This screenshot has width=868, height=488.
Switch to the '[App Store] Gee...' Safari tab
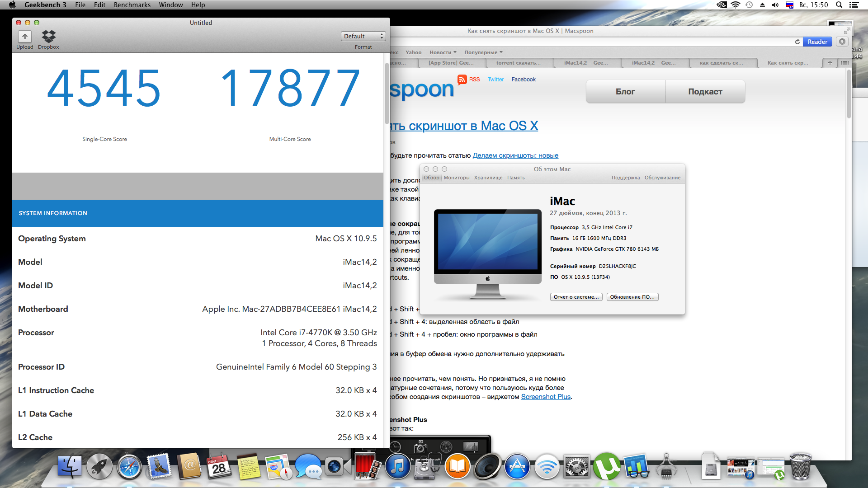[x=451, y=63]
